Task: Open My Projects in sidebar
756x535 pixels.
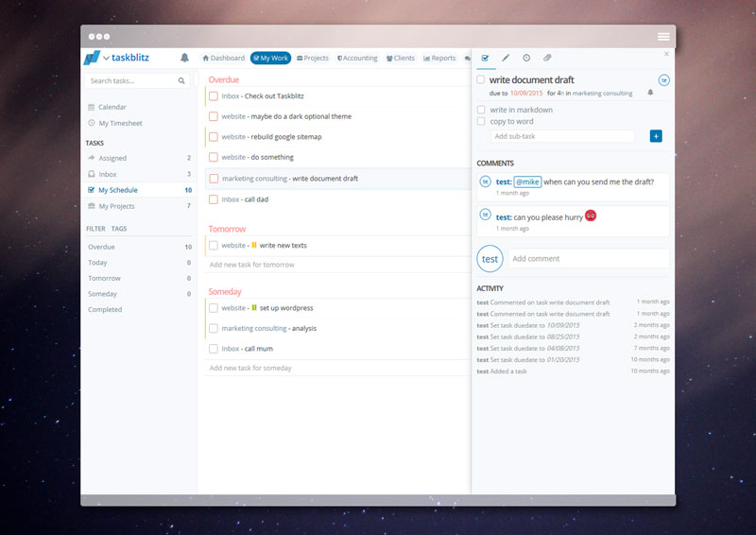Action: click(x=139, y=206)
